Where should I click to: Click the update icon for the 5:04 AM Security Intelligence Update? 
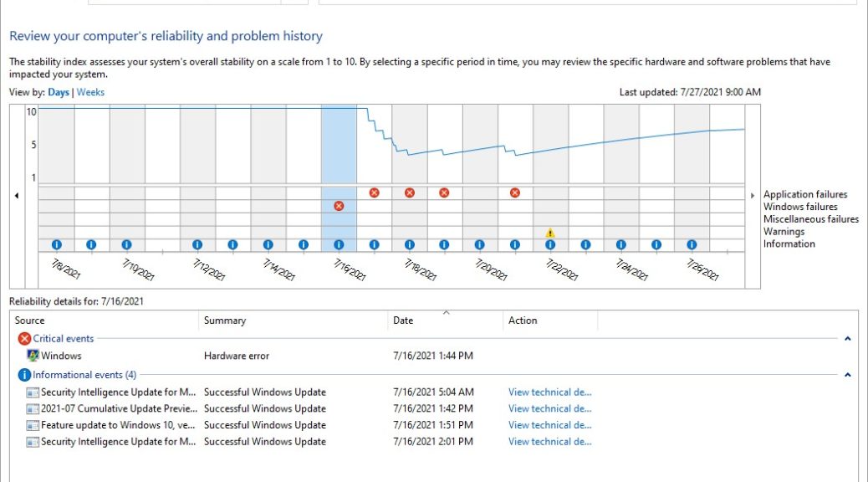tap(33, 392)
